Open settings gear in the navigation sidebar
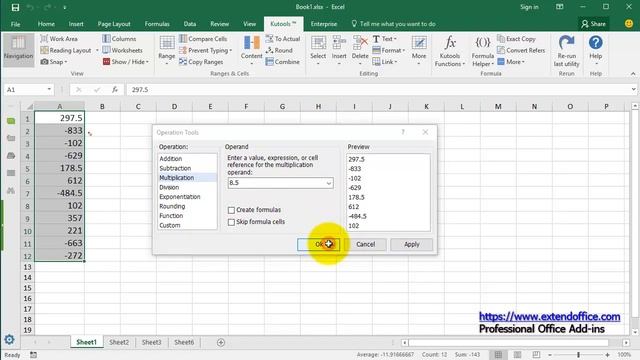Screen dimensions: 640x360 (9, 339)
